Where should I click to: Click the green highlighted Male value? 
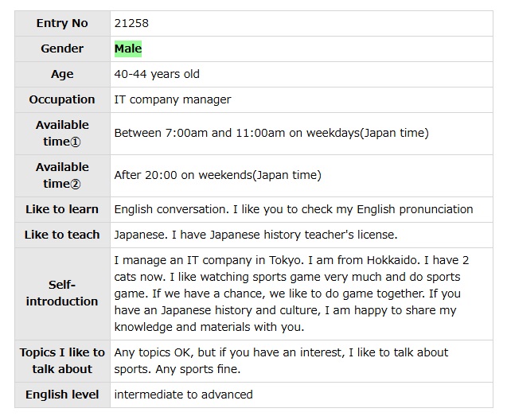coord(128,49)
